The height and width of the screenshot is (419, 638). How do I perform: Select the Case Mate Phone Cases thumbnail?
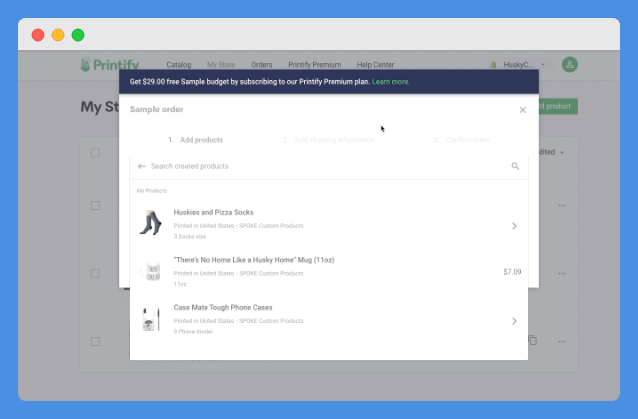point(151,319)
